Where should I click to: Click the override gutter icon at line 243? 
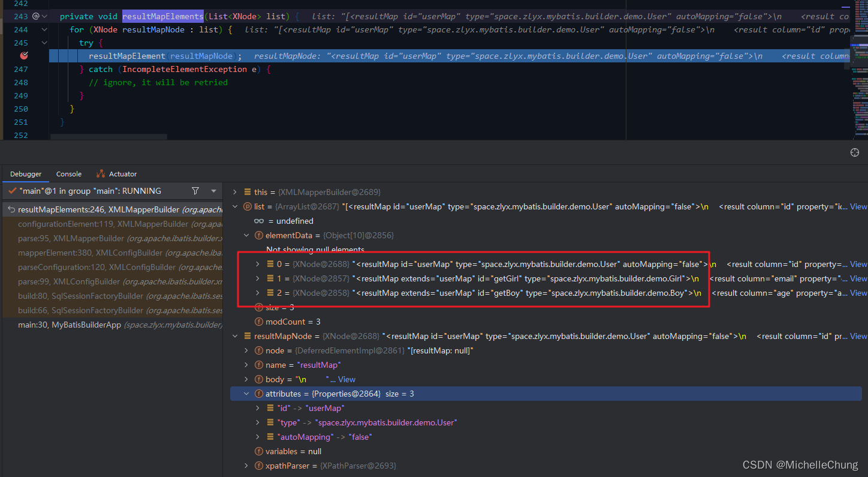tap(35, 17)
